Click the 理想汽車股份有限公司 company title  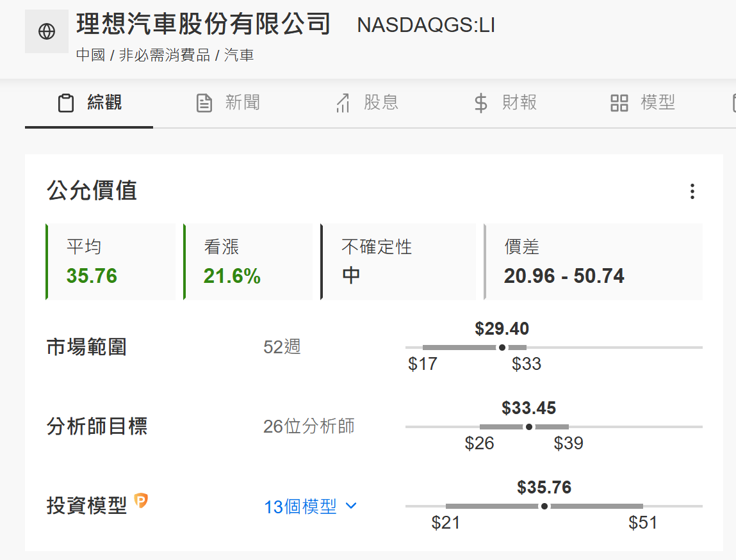204,24
